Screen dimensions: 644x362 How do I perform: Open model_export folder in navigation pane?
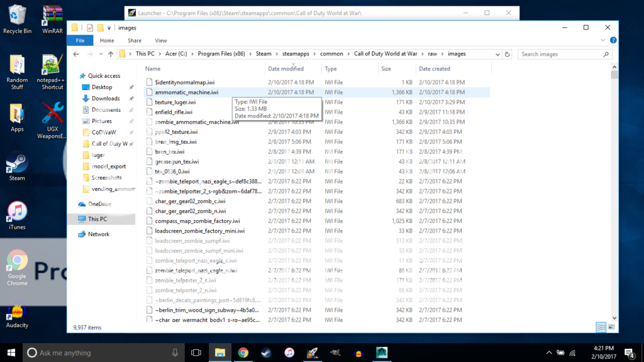108,166
